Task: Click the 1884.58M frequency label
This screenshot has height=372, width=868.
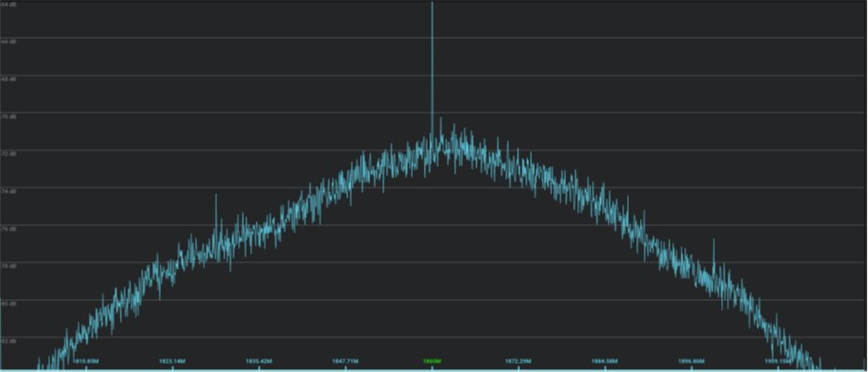Action: point(605,362)
